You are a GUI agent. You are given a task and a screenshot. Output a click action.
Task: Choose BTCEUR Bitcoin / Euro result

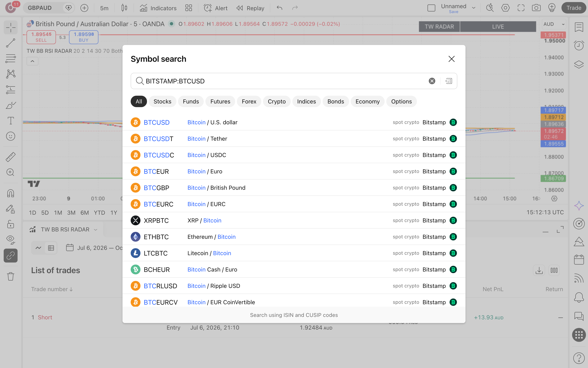pos(294,171)
